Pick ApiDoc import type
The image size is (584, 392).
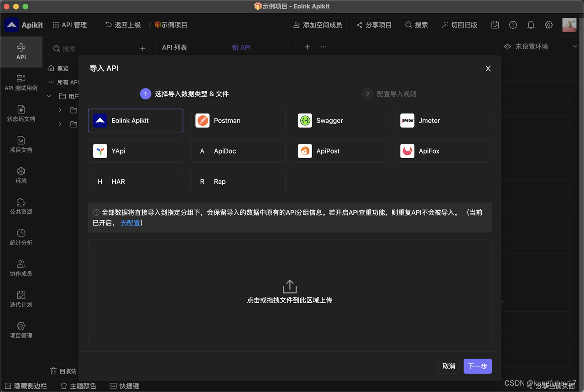pos(238,151)
